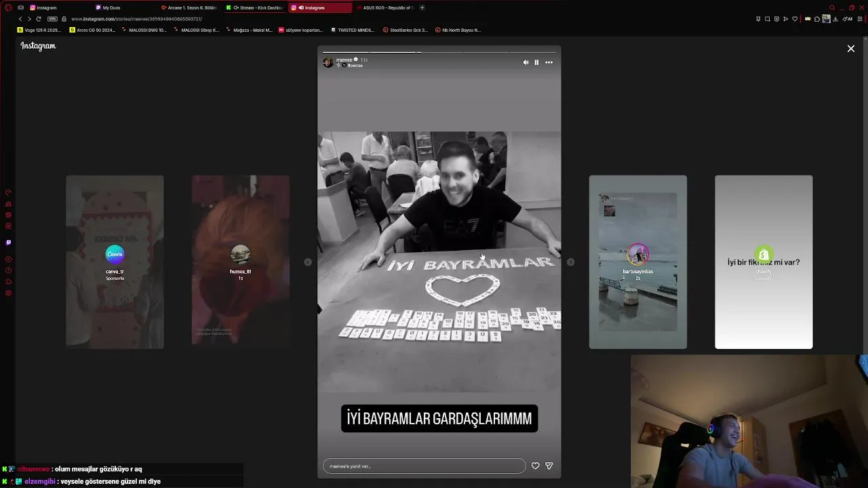Screen dimensions: 868x488
Task: Open the SteelSeries Qck 3 bookmark
Action: [406, 30]
